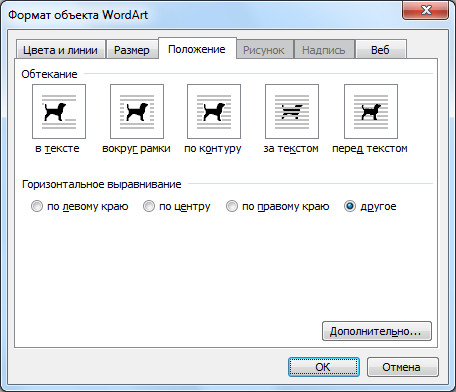Choose the "перед текстом" wrapping icon

pos(371,111)
